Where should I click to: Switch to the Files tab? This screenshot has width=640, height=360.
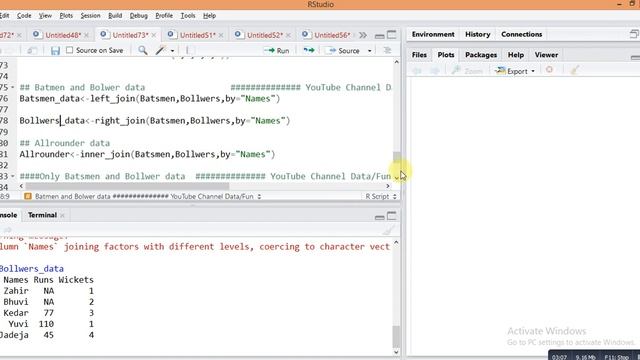419,55
